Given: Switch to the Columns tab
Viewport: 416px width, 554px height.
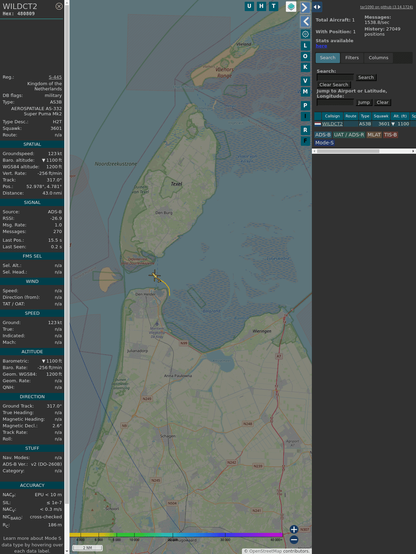Looking at the screenshot, I should 378,58.
